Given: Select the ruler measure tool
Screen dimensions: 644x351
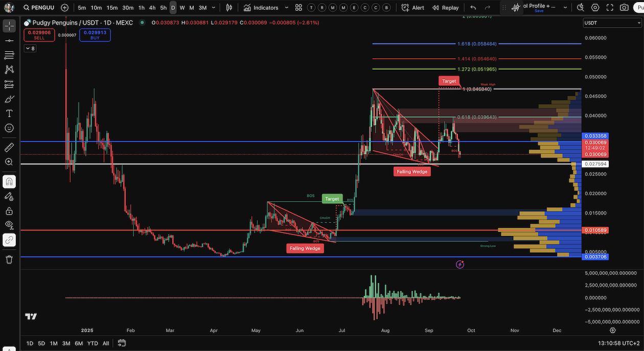Looking at the screenshot, I should [9, 148].
